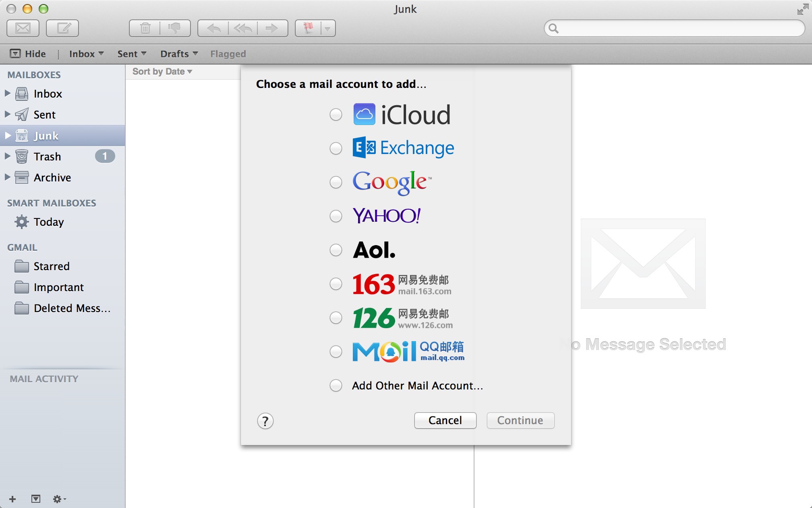Select the Google account radio button

336,182
